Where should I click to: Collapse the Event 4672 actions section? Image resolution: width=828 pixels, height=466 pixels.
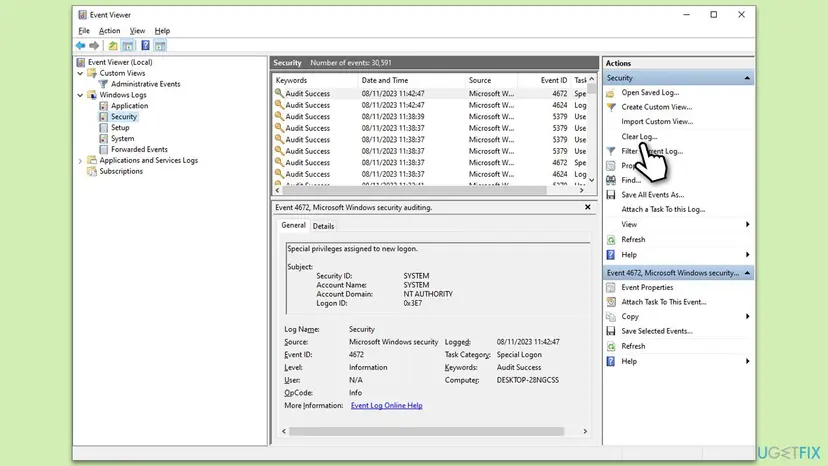[747, 273]
